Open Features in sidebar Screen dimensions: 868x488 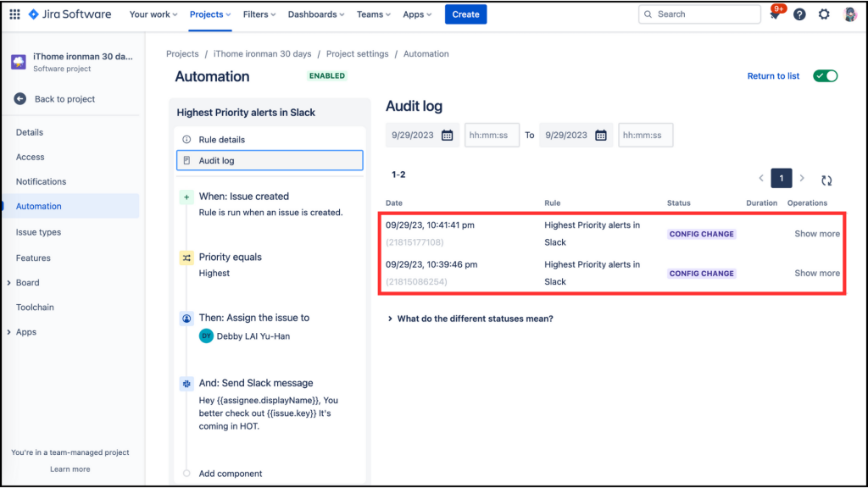point(33,258)
